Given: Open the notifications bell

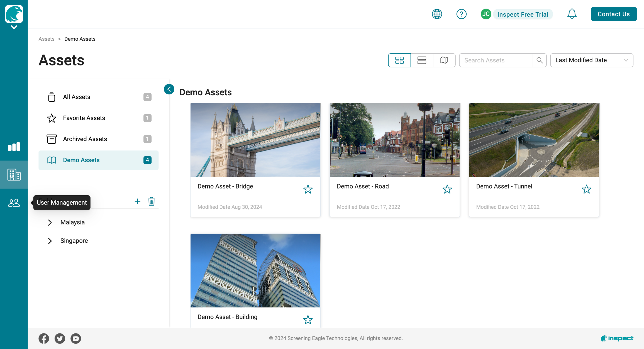Looking at the screenshot, I should (x=572, y=14).
